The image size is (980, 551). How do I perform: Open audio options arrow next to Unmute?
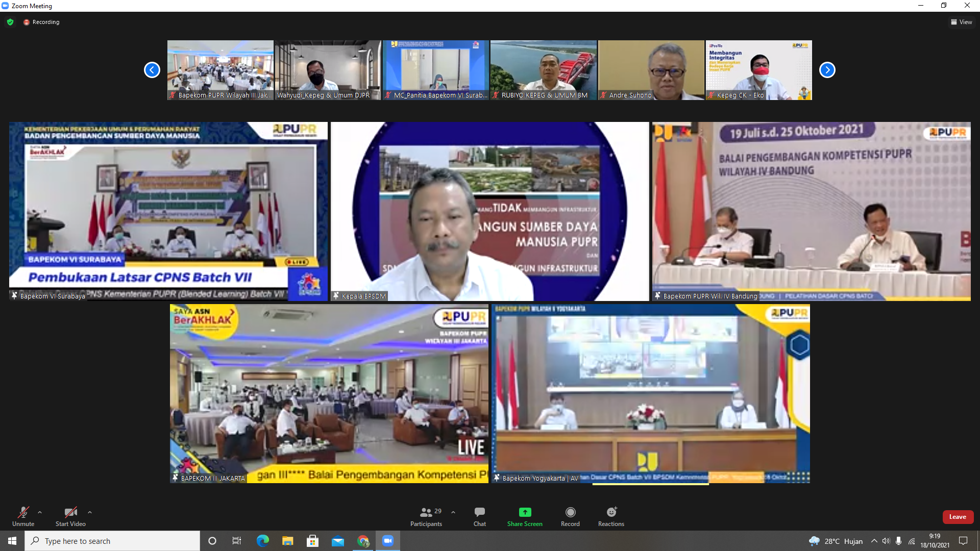40,512
